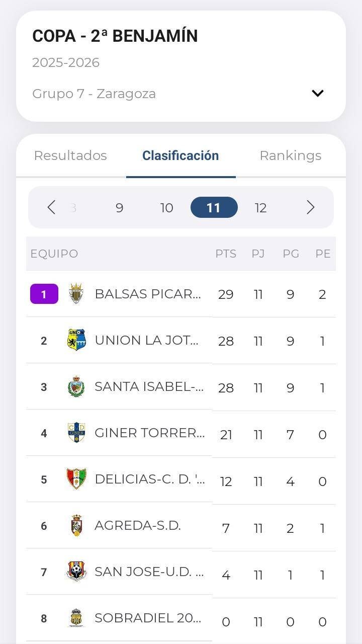
Task: Select matchday 9 in the pager
Action: (119, 208)
